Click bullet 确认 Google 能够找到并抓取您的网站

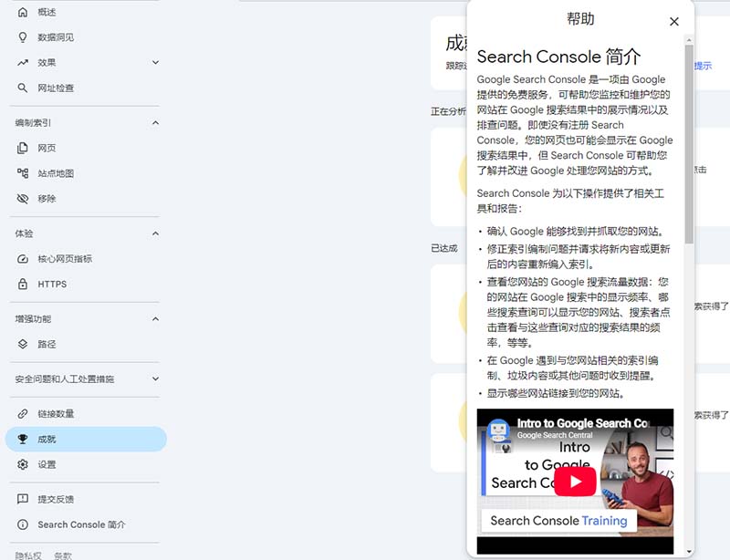(576, 232)
